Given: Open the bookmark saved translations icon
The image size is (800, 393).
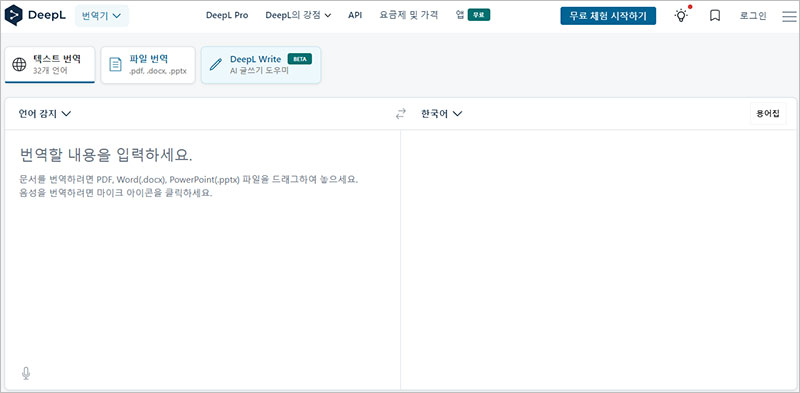Looking at the screenshot, I should (715, 16).
